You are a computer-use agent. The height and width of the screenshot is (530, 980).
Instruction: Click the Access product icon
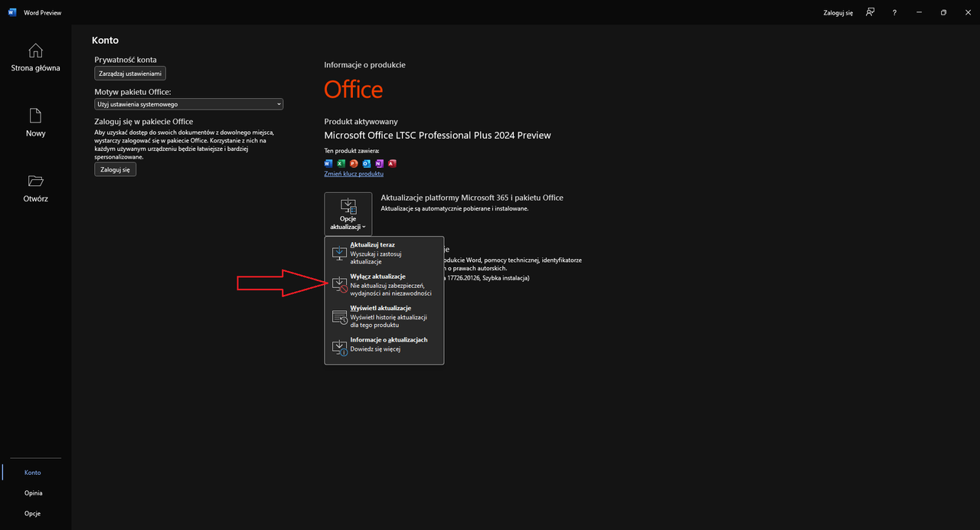[x=392, y=163]
